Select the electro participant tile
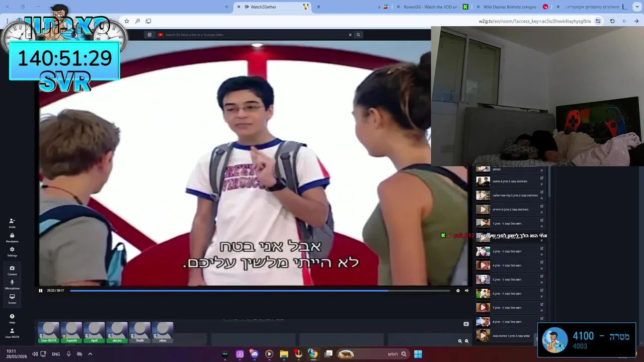 tap(117, 333)
